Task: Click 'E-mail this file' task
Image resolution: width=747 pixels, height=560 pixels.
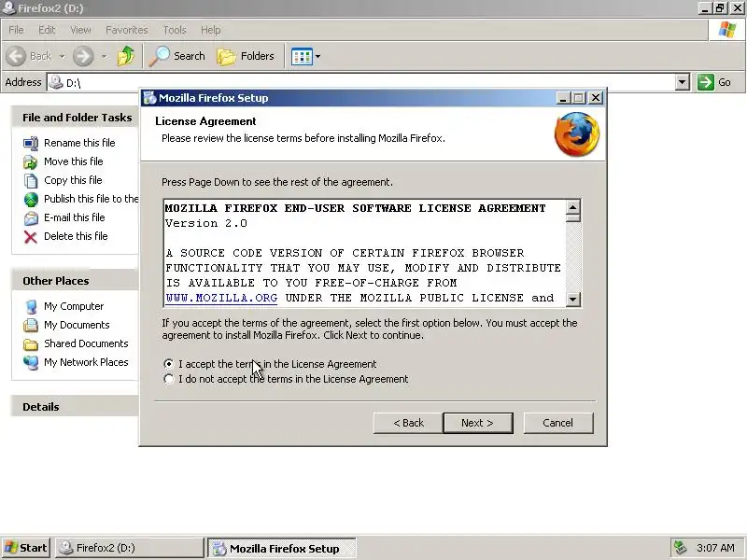Action: [75, 217]
